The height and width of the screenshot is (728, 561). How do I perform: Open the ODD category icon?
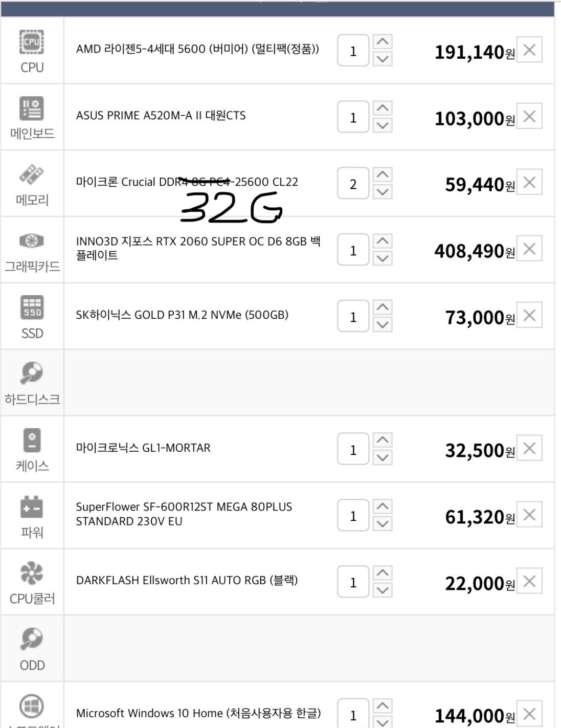(32, 638)
